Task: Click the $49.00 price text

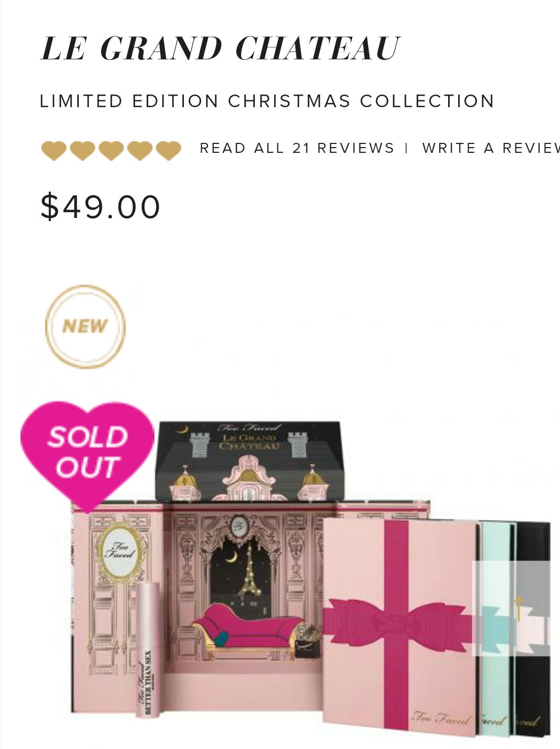Action: pyautogui.click(x=100, y=206)
